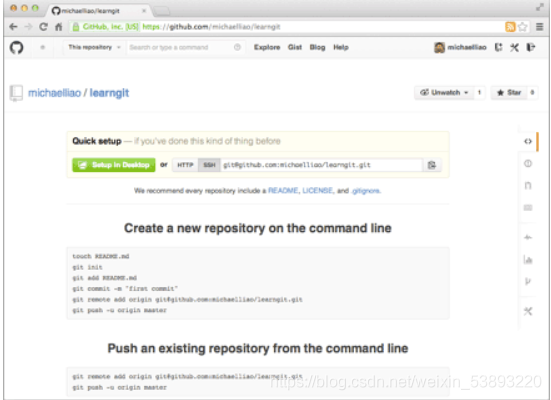
Task: Click the repository book icon
Action: (x=16, y=93)
